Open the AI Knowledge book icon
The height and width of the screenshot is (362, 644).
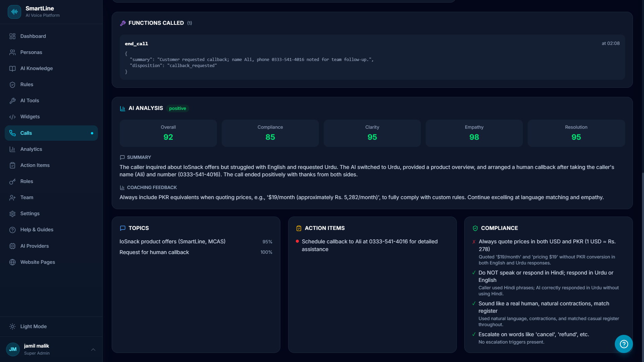tap(12, 68)
